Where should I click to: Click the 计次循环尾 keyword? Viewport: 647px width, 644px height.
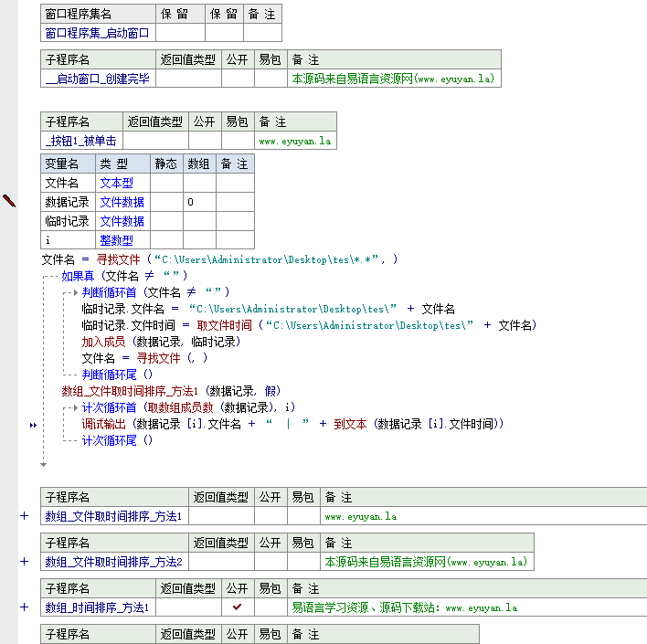(109, 440)
